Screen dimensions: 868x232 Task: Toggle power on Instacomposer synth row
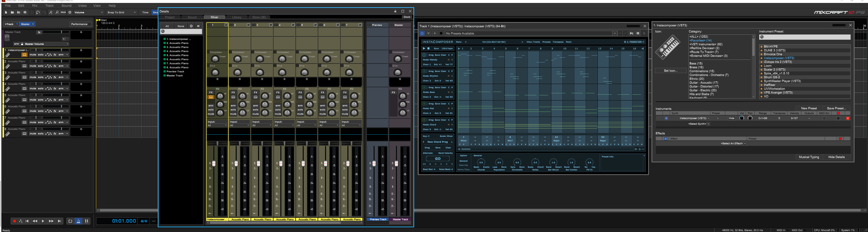tap(666, 118)
